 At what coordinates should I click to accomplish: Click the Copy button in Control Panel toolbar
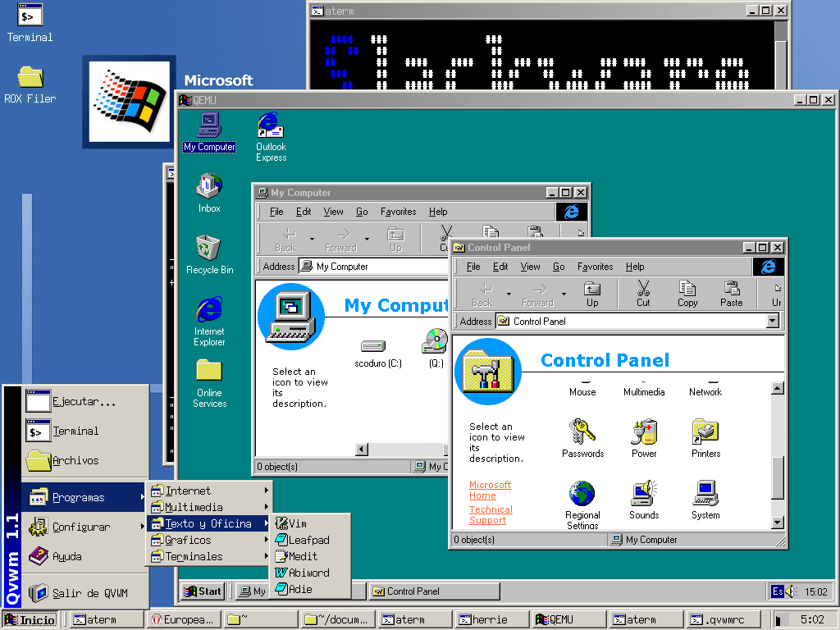687,294
